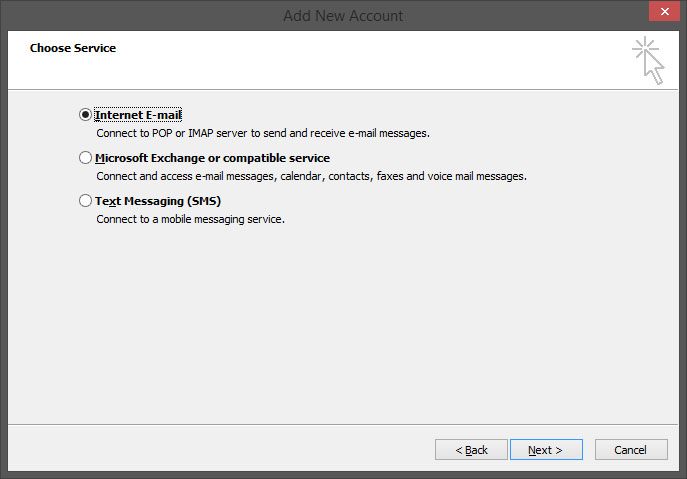Click the word IMAP in the description
Screen dimensions: 687x479
(201, 133)
